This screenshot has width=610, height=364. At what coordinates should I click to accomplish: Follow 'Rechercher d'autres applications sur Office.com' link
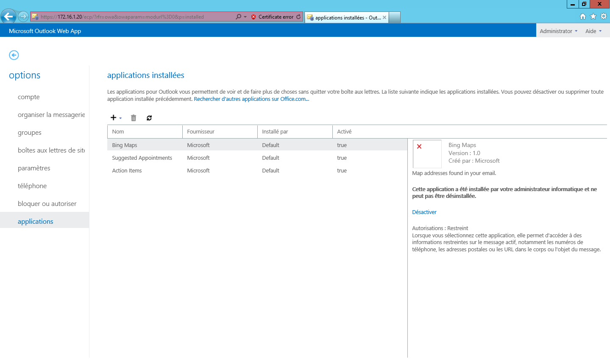pyautogui.click(x=251, y=99)
